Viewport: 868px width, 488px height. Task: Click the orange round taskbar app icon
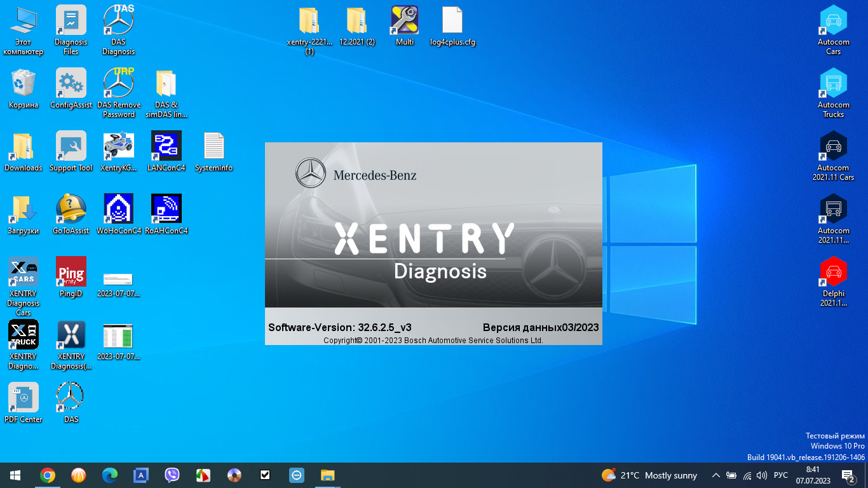coord(78,475)
